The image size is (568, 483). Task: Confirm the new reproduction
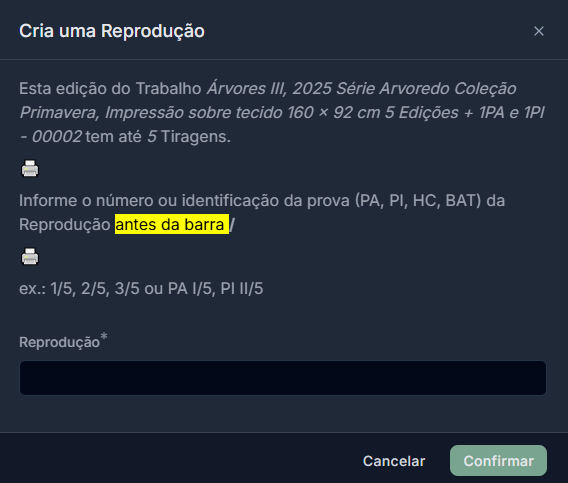[498, 461]
